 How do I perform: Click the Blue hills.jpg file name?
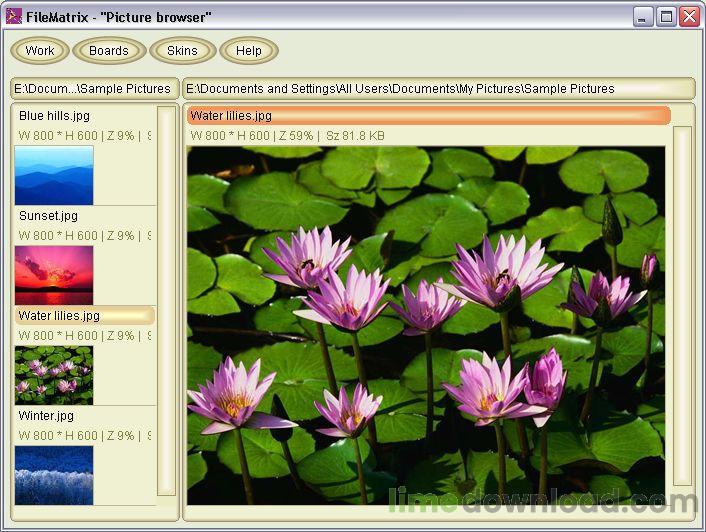tap(54, 116)
